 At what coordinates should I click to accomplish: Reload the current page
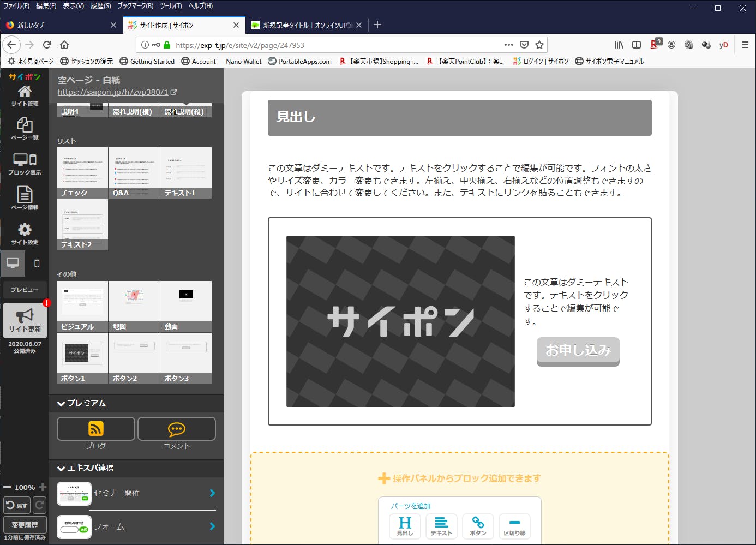[x=47, y=45]
